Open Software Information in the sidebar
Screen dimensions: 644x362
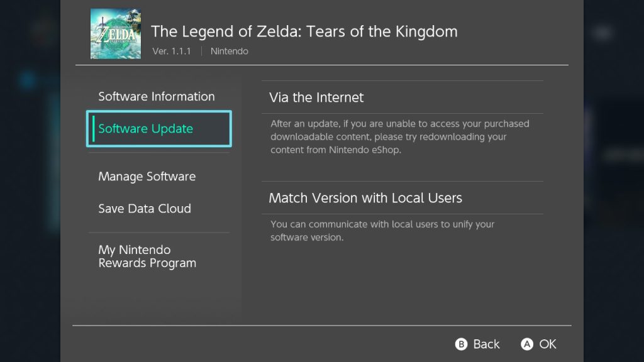point(157,96)
